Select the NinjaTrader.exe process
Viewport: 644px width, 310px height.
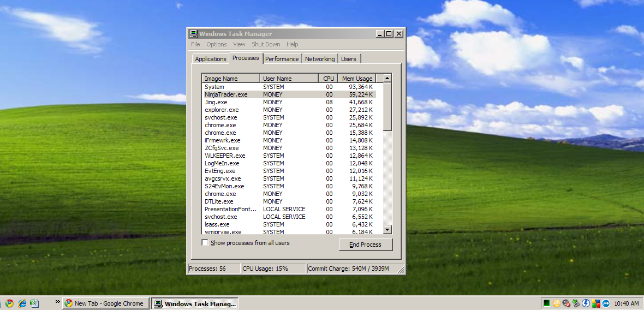tap(289, 94)
